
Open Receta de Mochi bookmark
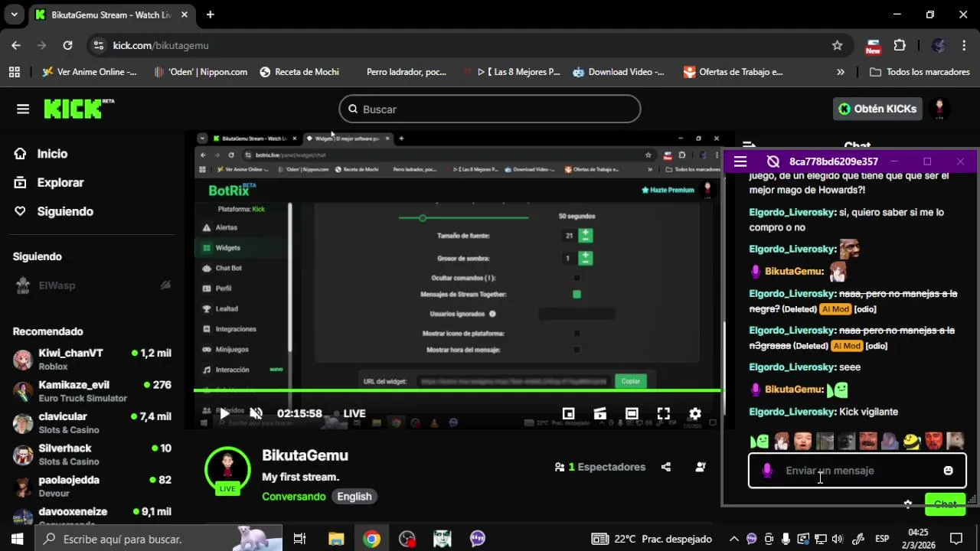pyautogui.click(x=299, y=72)
